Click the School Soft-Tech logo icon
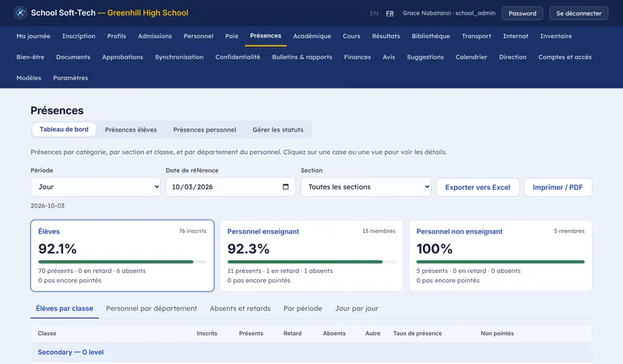This screenshot has width=623, height=364. click(20, 12)
